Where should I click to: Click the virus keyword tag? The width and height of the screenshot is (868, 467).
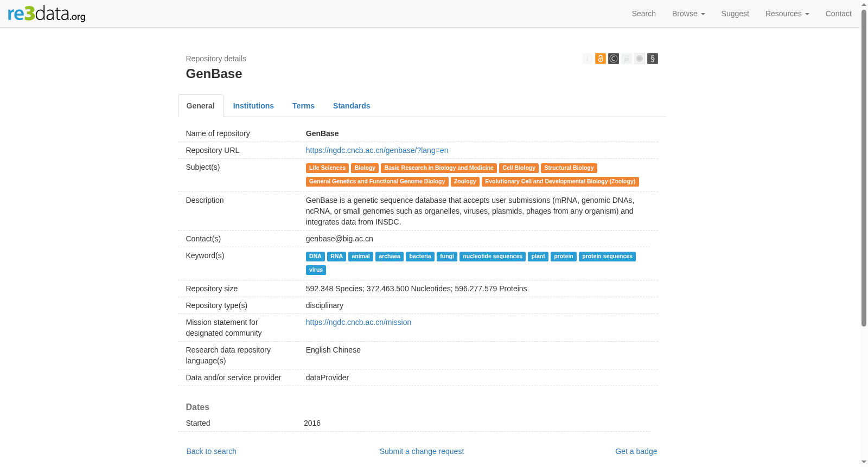coord(316,270)
